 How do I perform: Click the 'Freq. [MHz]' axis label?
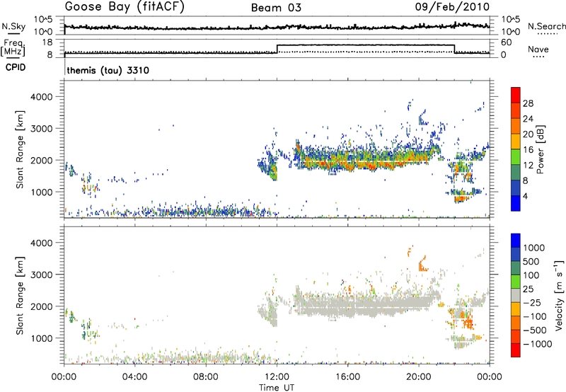13,48
